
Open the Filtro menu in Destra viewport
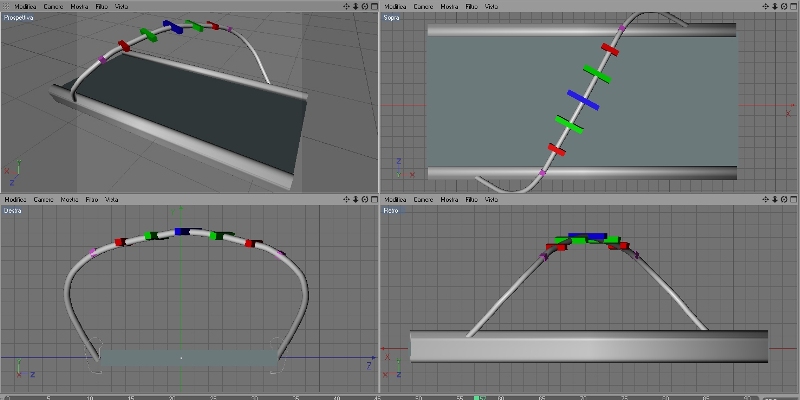(92, 199)
